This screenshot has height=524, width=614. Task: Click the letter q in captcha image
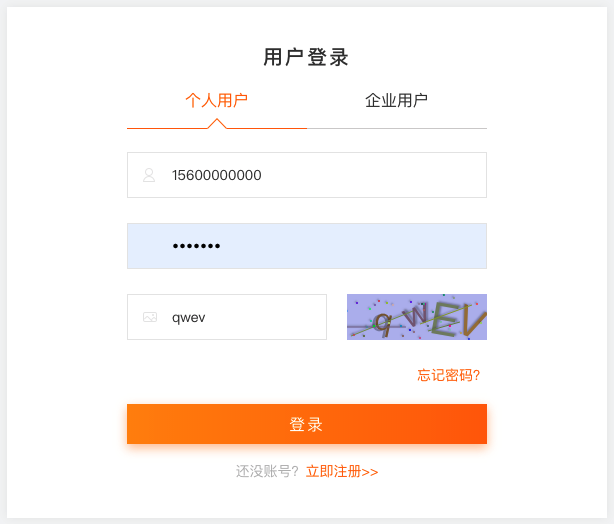(x=383, y=323)
